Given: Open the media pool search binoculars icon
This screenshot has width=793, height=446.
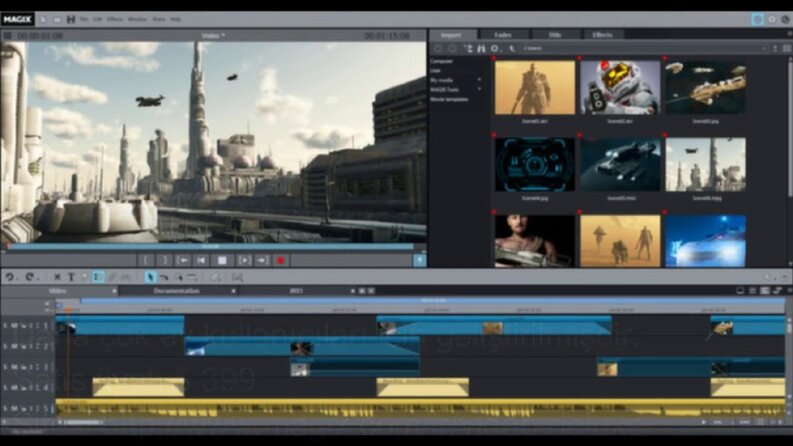Looking at the screenshot, I should click(x=481, y=49).
